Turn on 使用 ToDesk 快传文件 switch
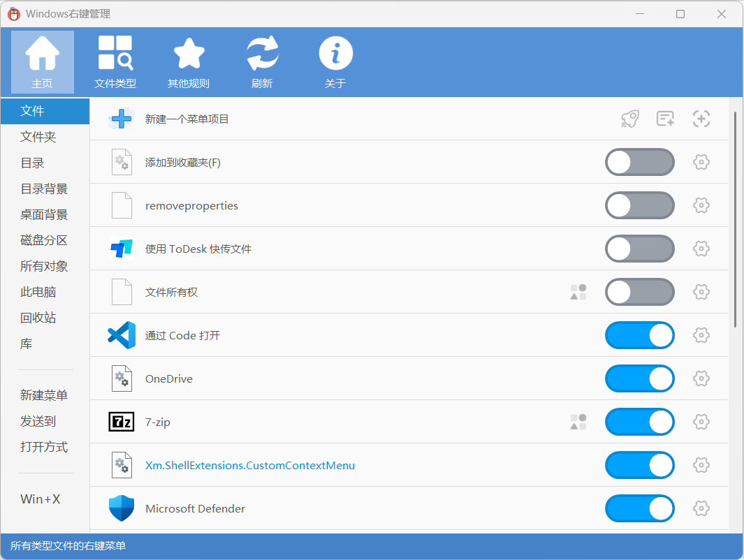The image size is (744, 560). (x=640, y=249)
